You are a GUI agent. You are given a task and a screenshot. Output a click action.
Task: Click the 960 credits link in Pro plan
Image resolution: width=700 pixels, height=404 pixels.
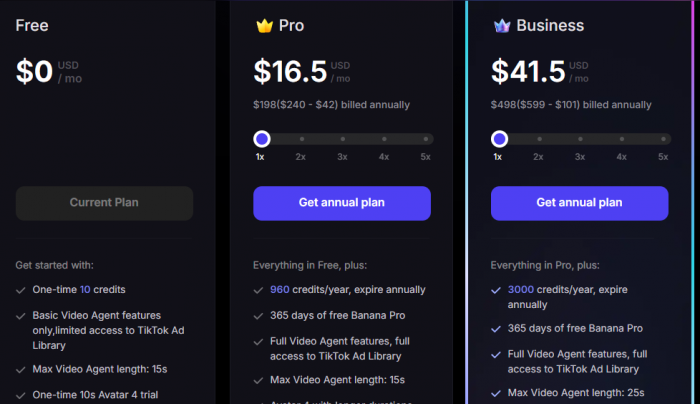coord(281,290)
